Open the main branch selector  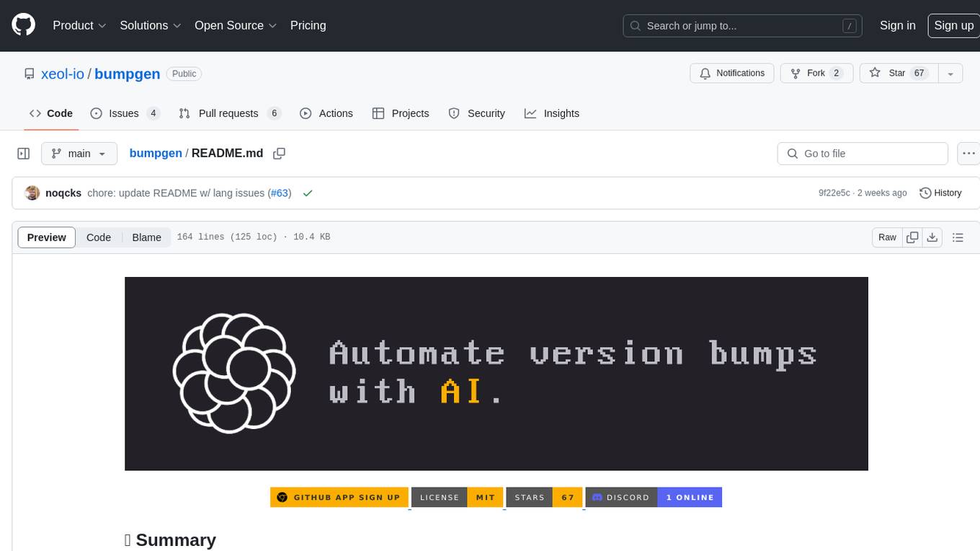click(x=79, y=154)
